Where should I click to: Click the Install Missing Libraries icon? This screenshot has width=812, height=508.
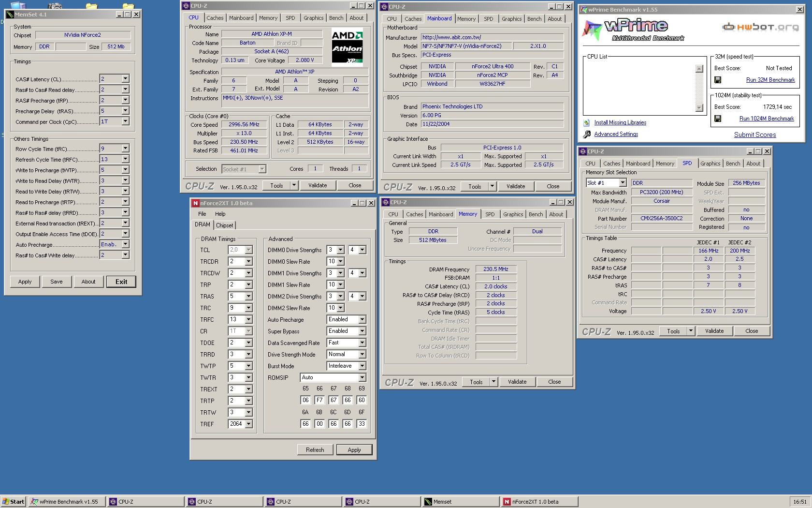(587, 123)
